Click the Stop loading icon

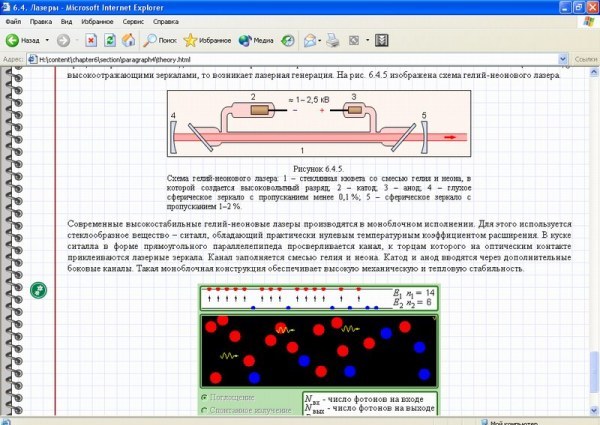(x=91, y=40)
